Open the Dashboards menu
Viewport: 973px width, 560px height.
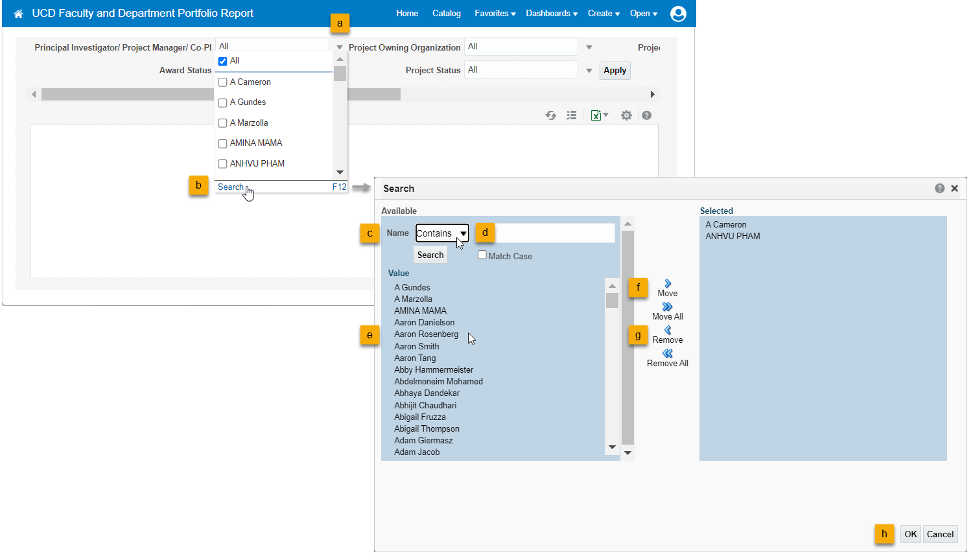point(551,14)
